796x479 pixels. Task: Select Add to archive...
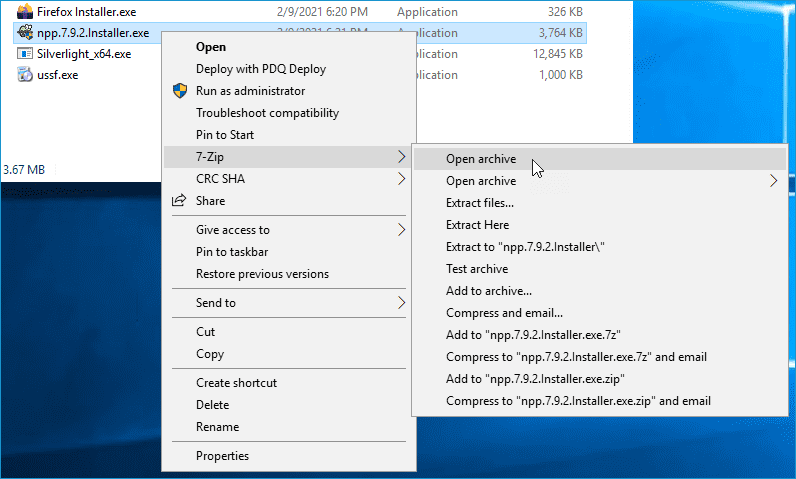point(489,291)
